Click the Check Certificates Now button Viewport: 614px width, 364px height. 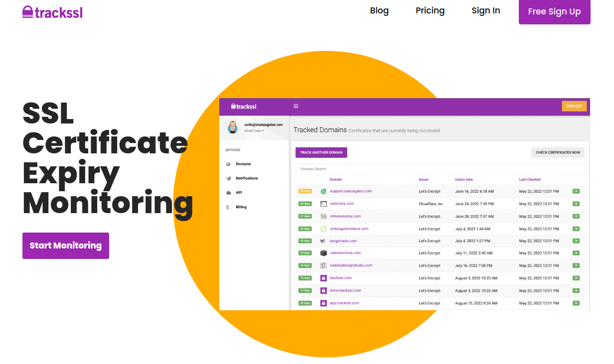click(558, 152)
